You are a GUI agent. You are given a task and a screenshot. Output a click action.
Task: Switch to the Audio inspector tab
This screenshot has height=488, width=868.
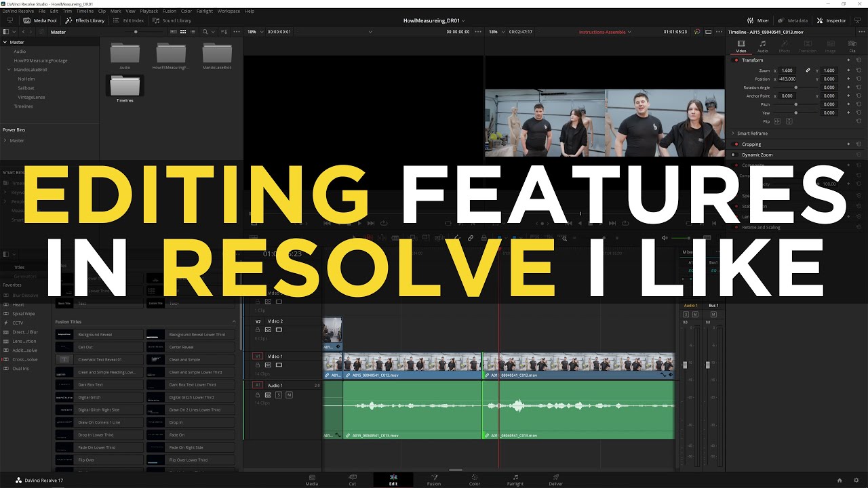[x=763, y=46]
